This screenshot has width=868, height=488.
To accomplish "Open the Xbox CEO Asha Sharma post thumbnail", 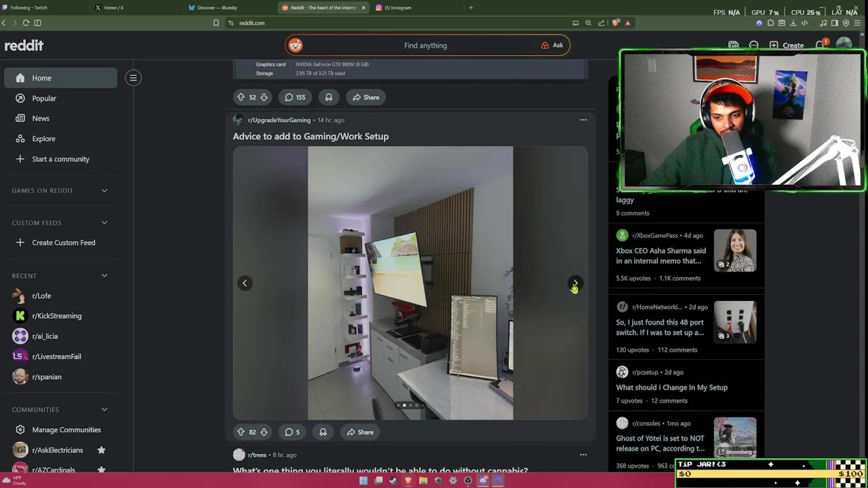I will pyautogui.click(x=734, y=251).
